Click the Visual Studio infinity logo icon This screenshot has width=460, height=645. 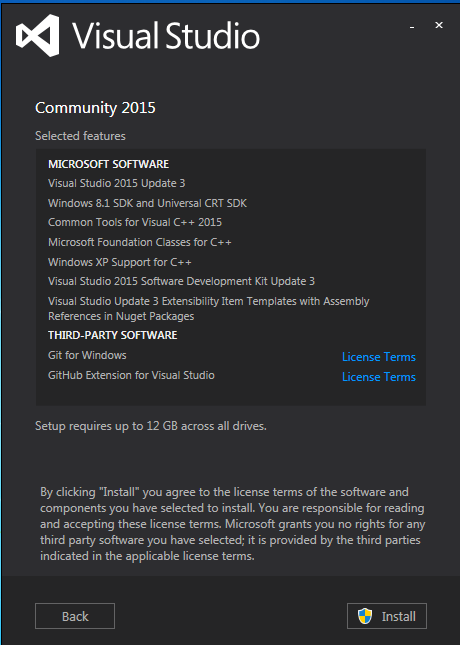click(37, 35)
